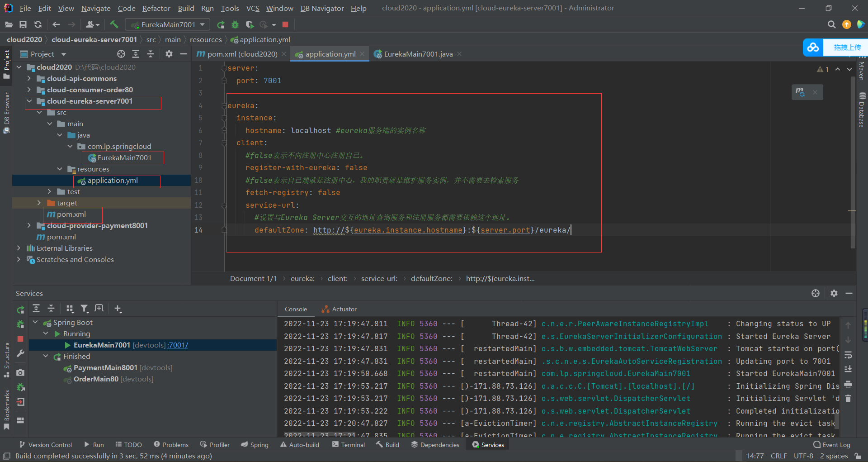868x462 pixels.
Task: Toggle the Bookmarks tool window stripe button
Action: coord(6,410)
